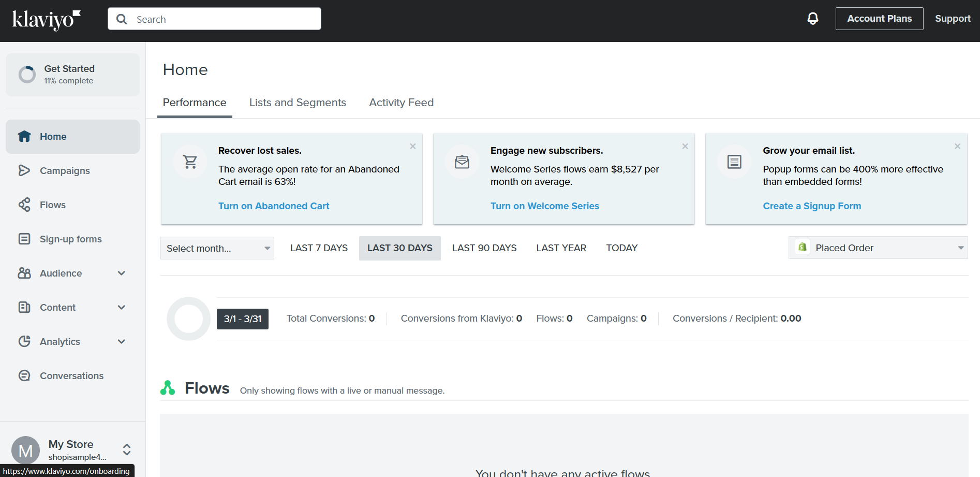Select the Last Year range
The height and width of the screenshot is (477, 980).
[561, 248]
